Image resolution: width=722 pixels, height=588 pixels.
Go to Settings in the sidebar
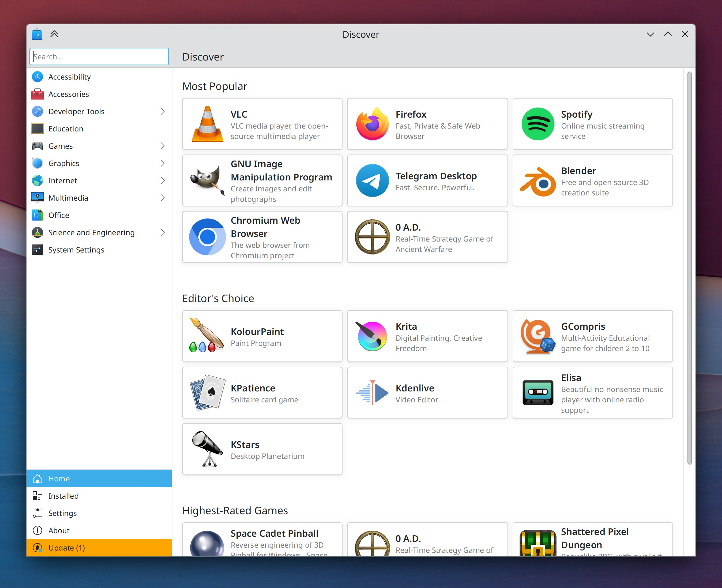tap(62, 513)
